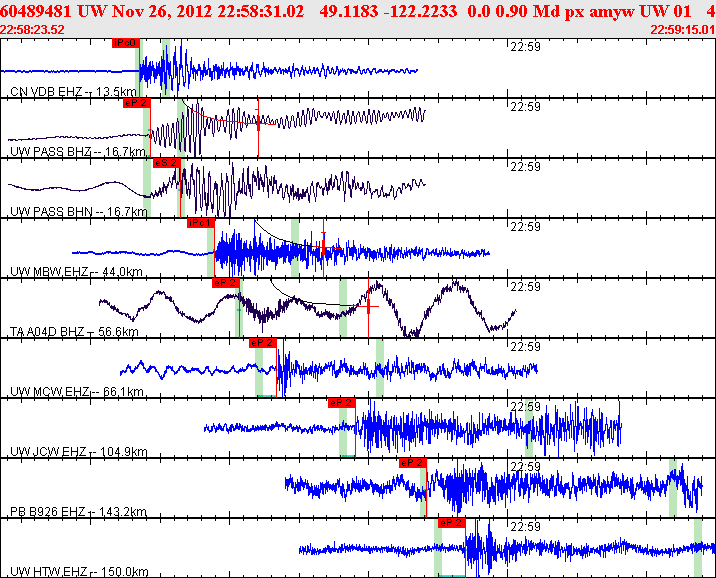Select the UW PASS BHZ 16.7km station label
This screenshot has height=578, width=716.
pyautogui.click(x=78, y=152)
